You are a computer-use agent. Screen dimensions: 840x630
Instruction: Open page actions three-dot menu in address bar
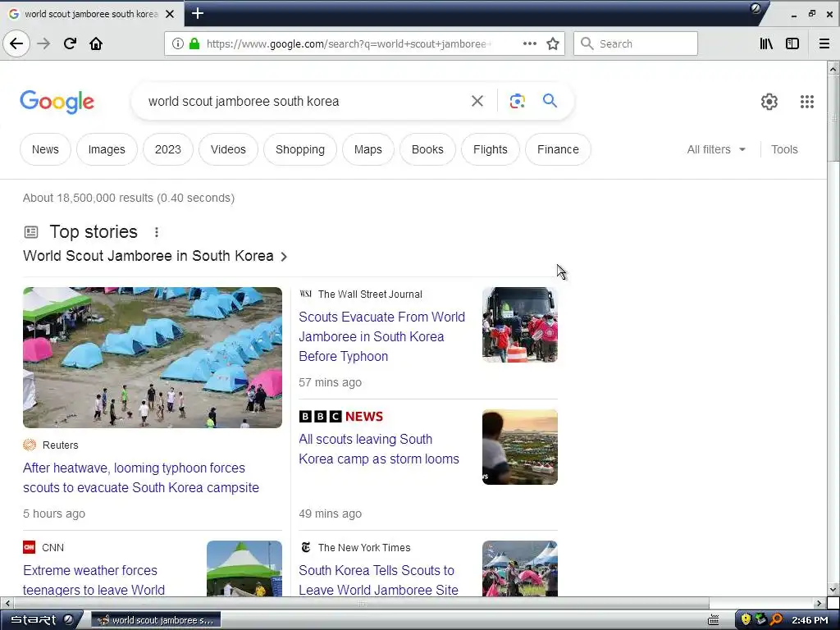point(529,43)
